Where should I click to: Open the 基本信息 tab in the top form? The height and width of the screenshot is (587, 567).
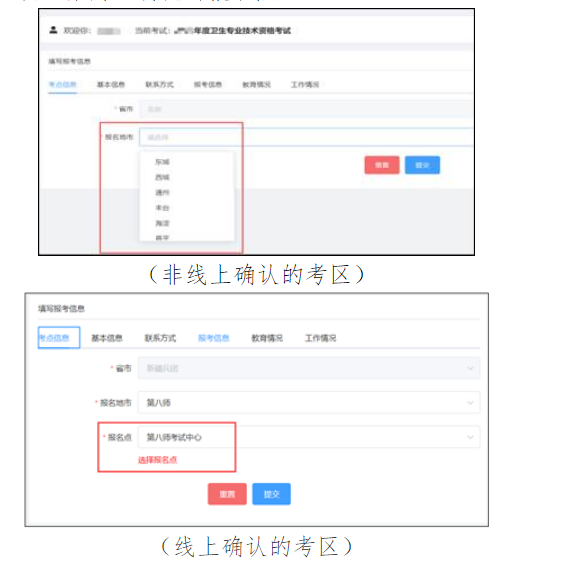(x=111, y=85)
